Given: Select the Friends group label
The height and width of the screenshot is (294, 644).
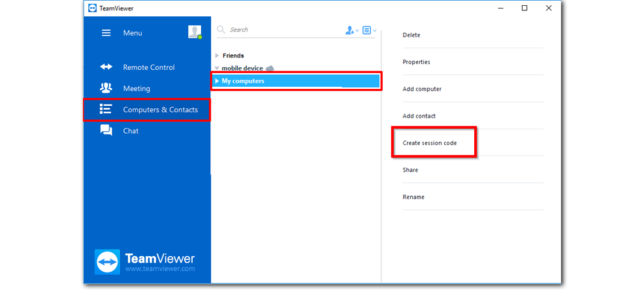Looking at the screenshot, I should pyautogui.click(x=233, y=56).
